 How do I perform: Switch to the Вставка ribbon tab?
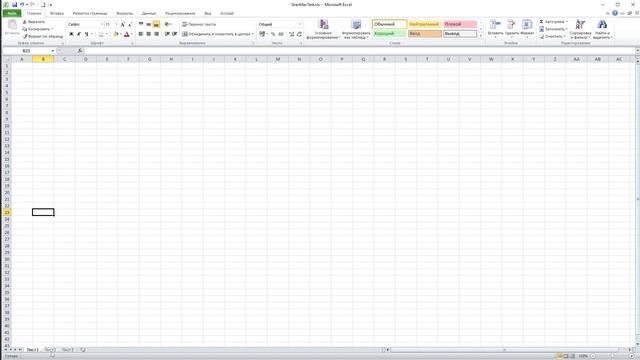pos(57,13)
